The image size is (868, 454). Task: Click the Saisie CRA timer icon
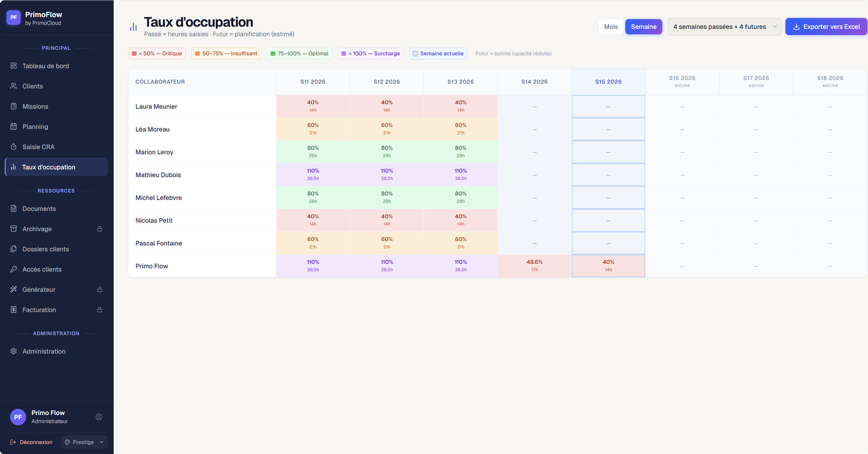point(13,147)
